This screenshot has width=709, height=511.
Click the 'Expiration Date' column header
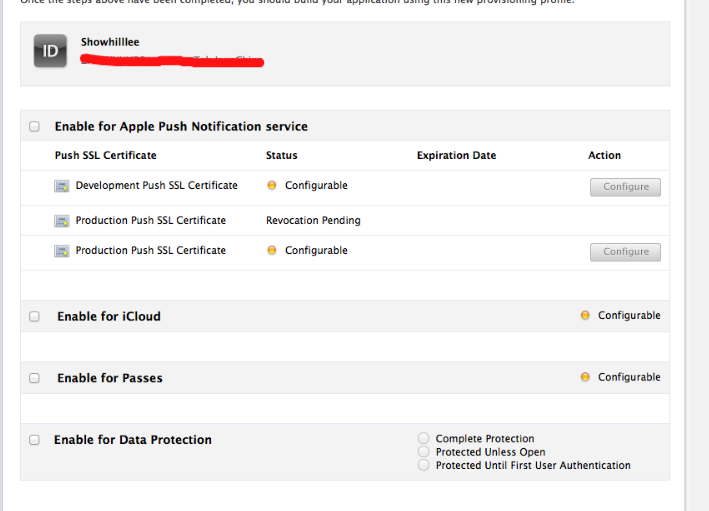tap(456, 155)
